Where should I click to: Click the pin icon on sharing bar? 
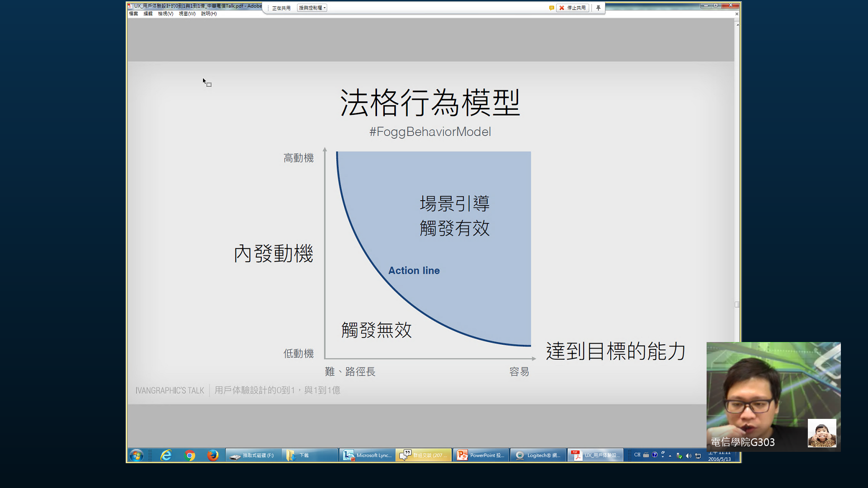pos(598,8)
